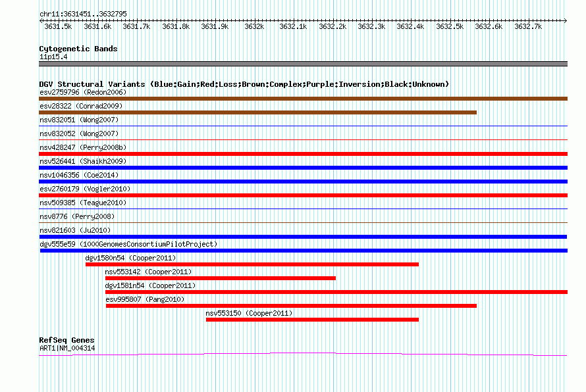Select the red nsv553150 loss bar
Screen dimensions: 586x392
click(x=313, y=320)
